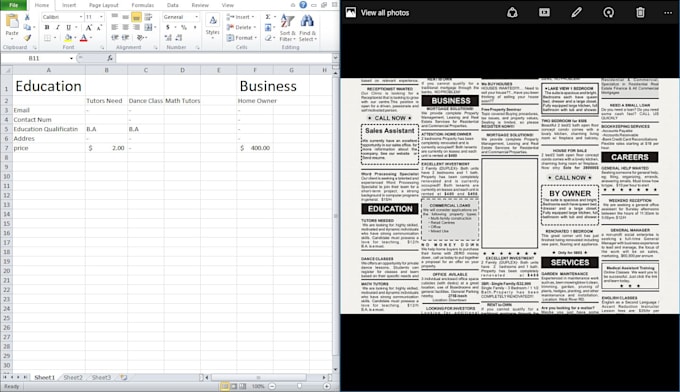Switch to the Page Layout tab

tap(104, 5)
